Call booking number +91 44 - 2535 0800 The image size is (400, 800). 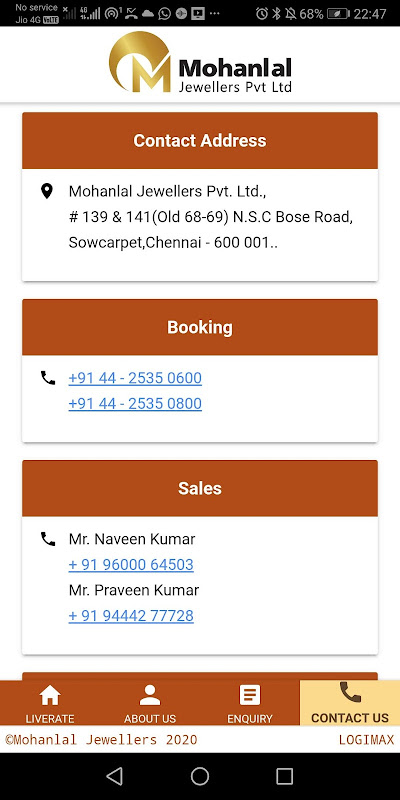pos(135,404)
